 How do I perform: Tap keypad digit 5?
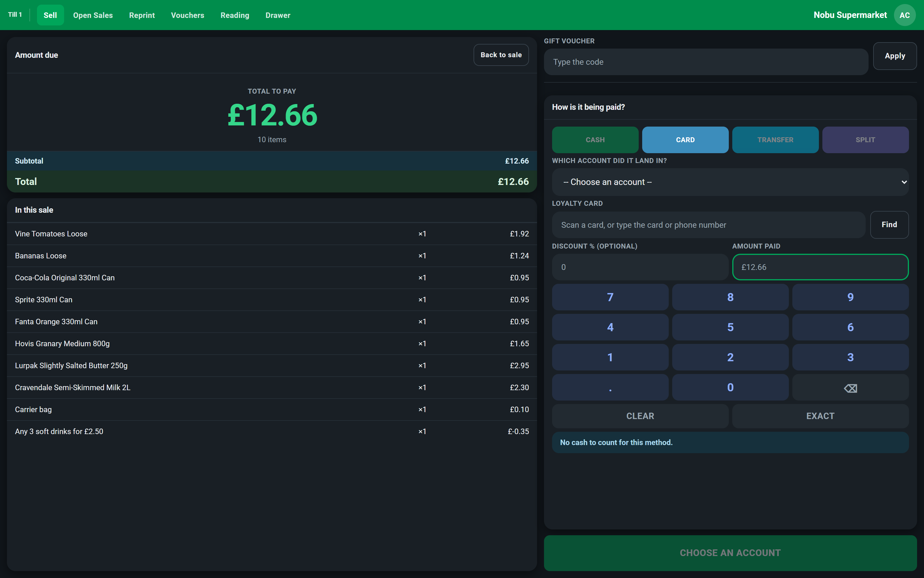(730, 327)
